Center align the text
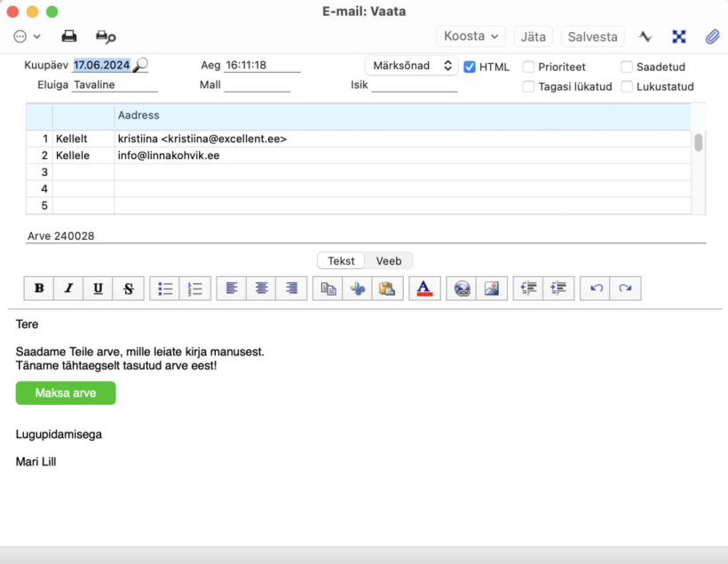The image size is (728, 564). 261,289
